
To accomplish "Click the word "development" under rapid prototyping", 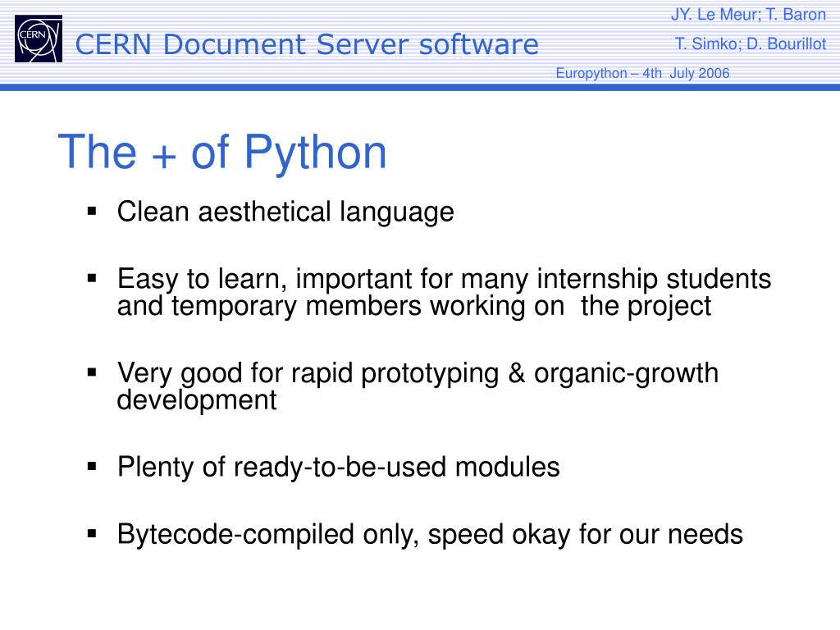I will coord(197,400).
